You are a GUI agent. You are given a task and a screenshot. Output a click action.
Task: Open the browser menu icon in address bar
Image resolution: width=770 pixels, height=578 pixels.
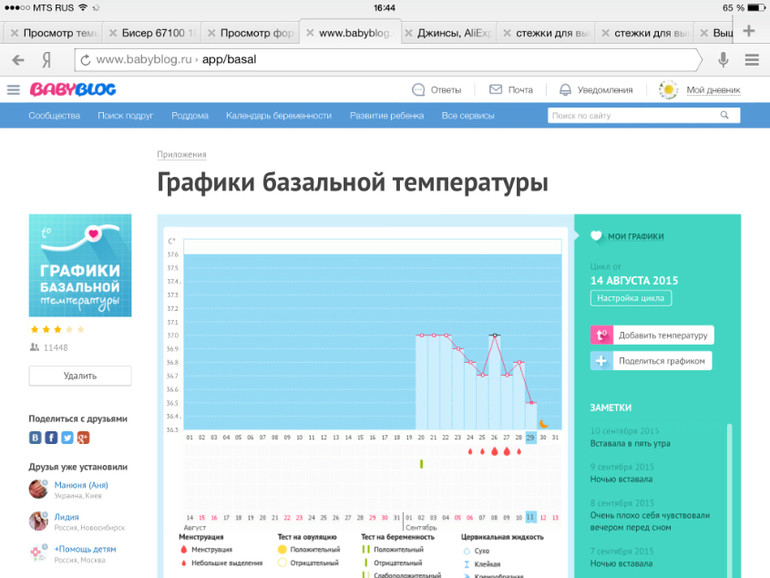(751, 59)
